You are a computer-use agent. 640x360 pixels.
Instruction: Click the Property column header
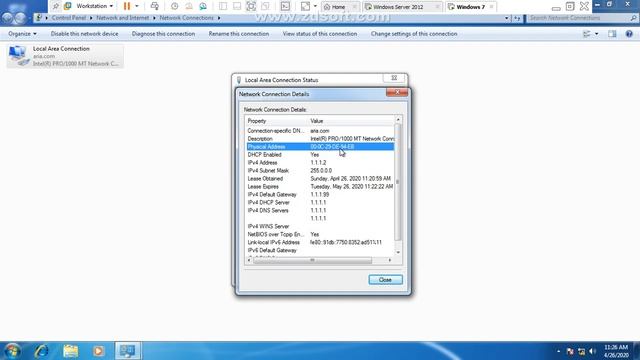coord(276,121)
